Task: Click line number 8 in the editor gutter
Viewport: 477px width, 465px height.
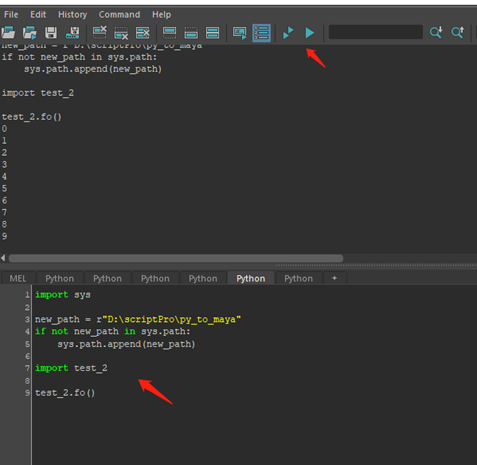Action: (x=27, y=381)
